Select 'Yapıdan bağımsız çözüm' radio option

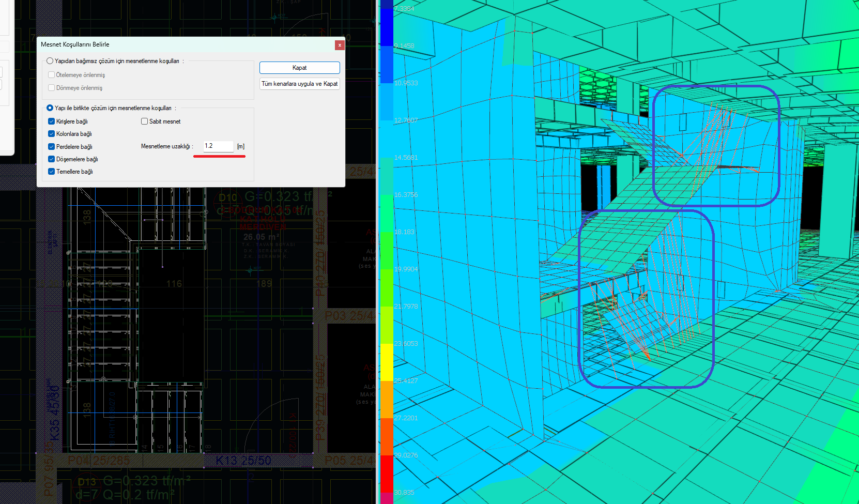[50, 61]
